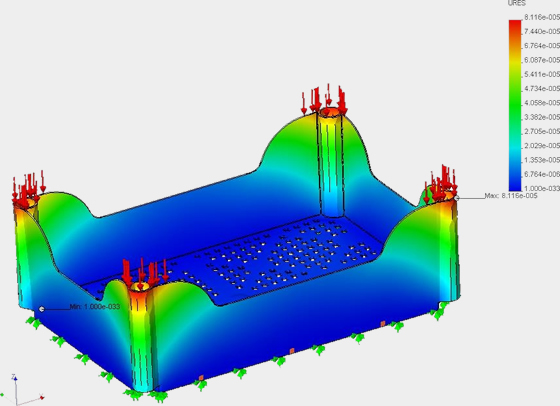This screenshot has height=406, width=560.
Task: Select legend value 6.764e-006
Action: 541,174
